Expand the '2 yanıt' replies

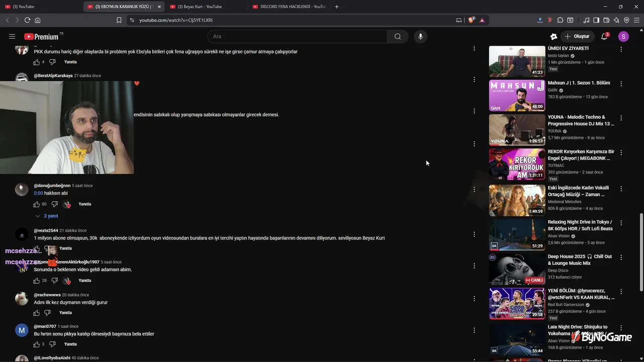click(x=47, y=216)
